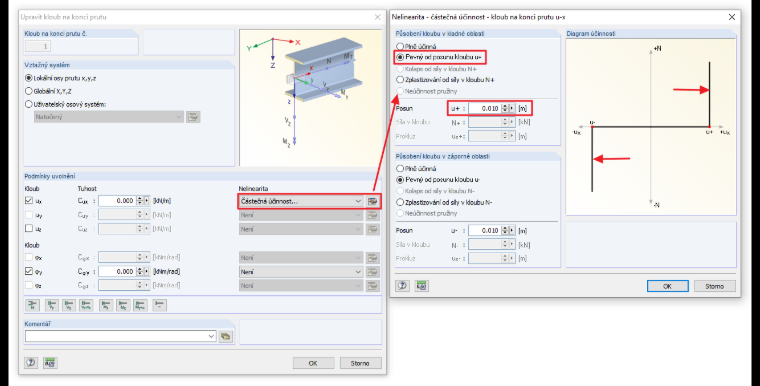
Task: Select Pevný od posunu kloubu u+
Action: tap(439, 57)
